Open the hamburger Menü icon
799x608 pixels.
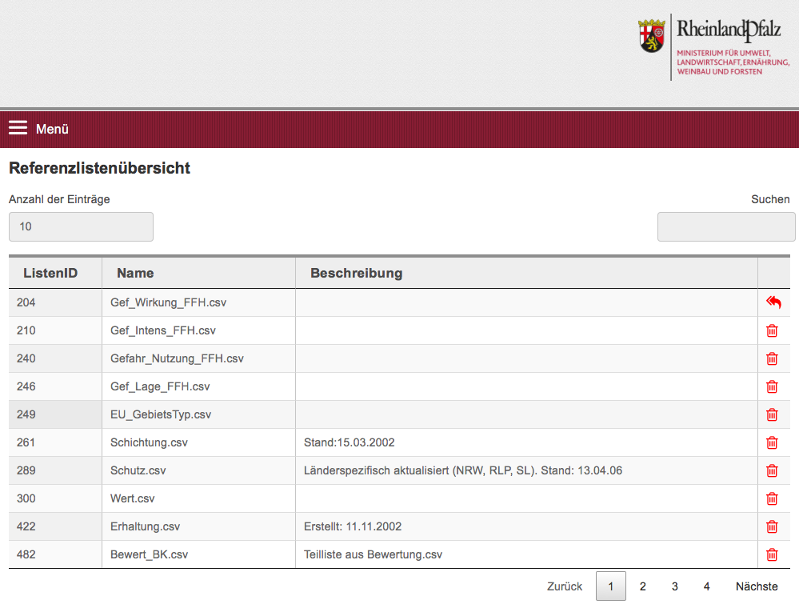click(x=18, y=128)
